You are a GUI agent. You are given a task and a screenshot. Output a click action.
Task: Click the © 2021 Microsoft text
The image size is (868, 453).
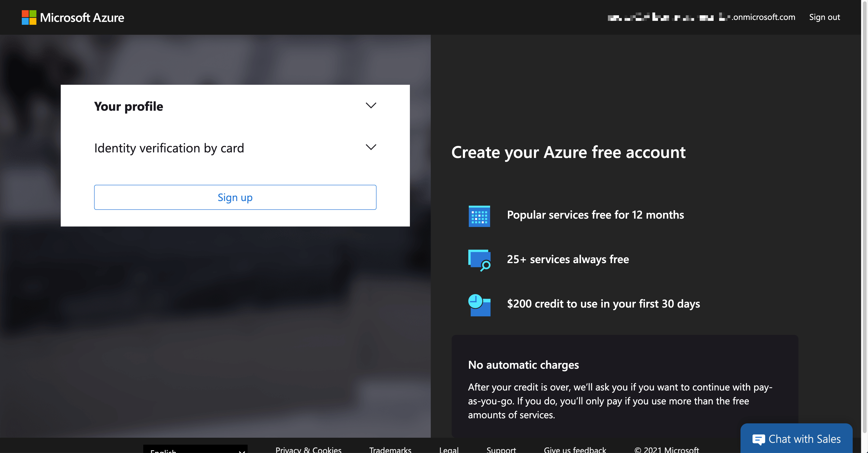coord(667,450)
